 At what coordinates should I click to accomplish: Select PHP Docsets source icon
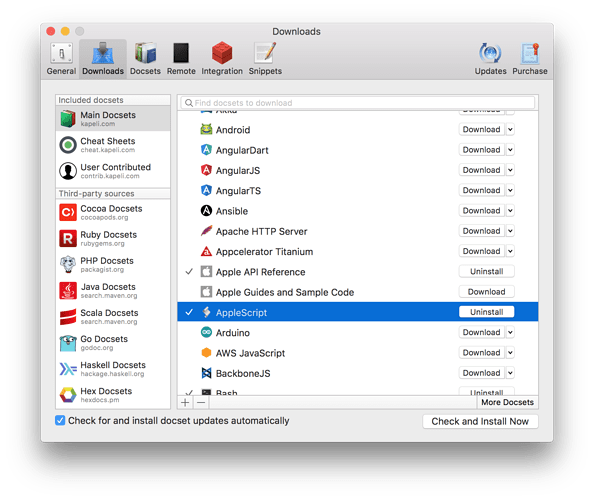68,264
